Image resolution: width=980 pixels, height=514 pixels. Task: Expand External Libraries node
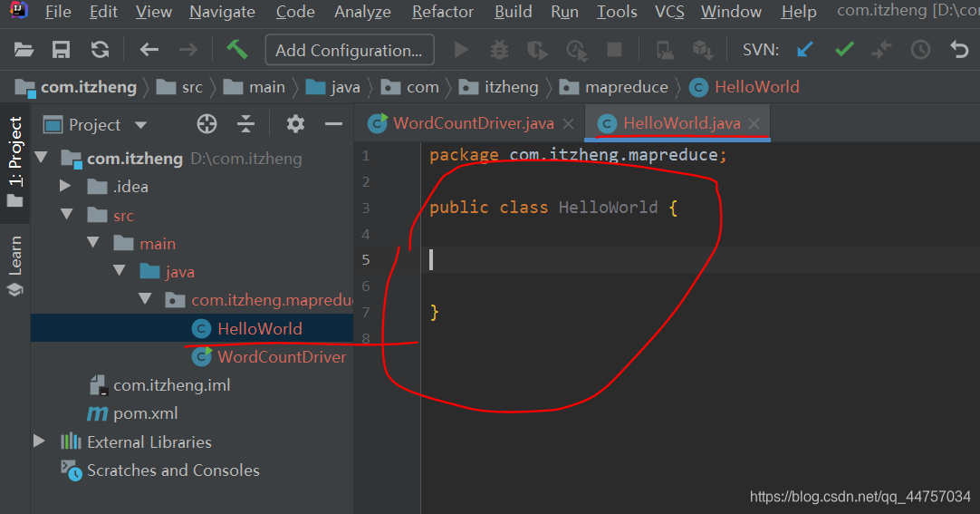coord(39,441)
